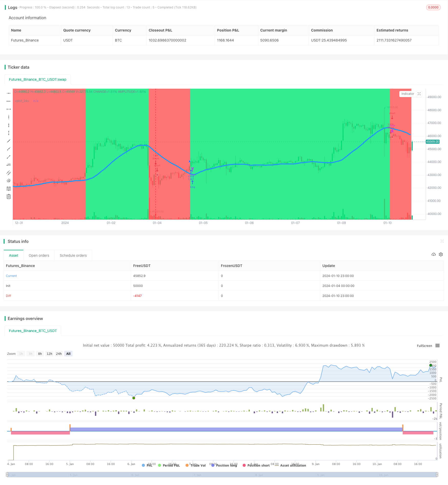Expand chart to fullscreen via arrows icon
The width and height of the screenshot is (448, 485).
coord(419,94)
